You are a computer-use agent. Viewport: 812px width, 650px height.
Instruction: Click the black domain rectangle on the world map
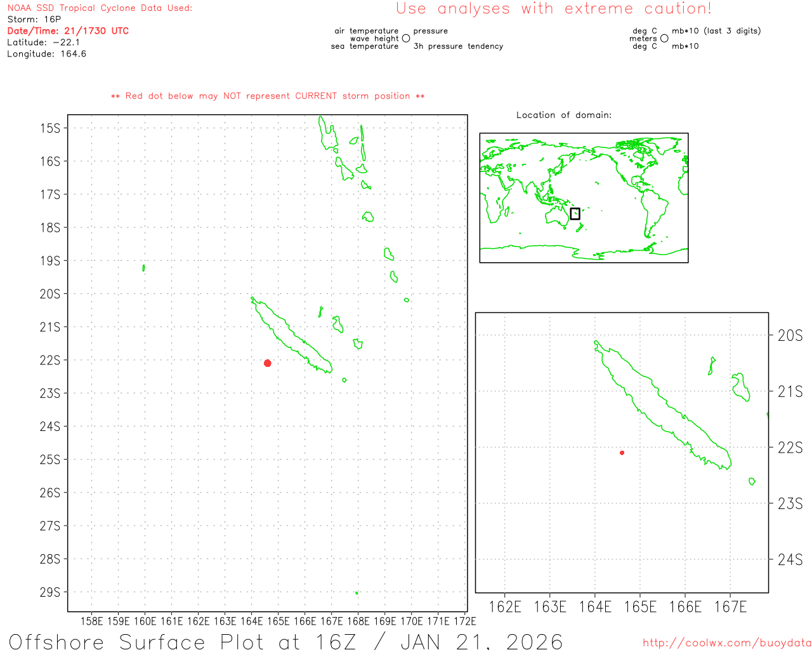coord(575,214)
